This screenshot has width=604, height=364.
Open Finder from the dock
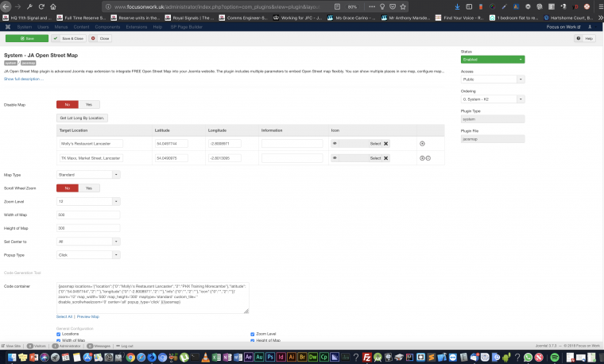click(12, 357)
